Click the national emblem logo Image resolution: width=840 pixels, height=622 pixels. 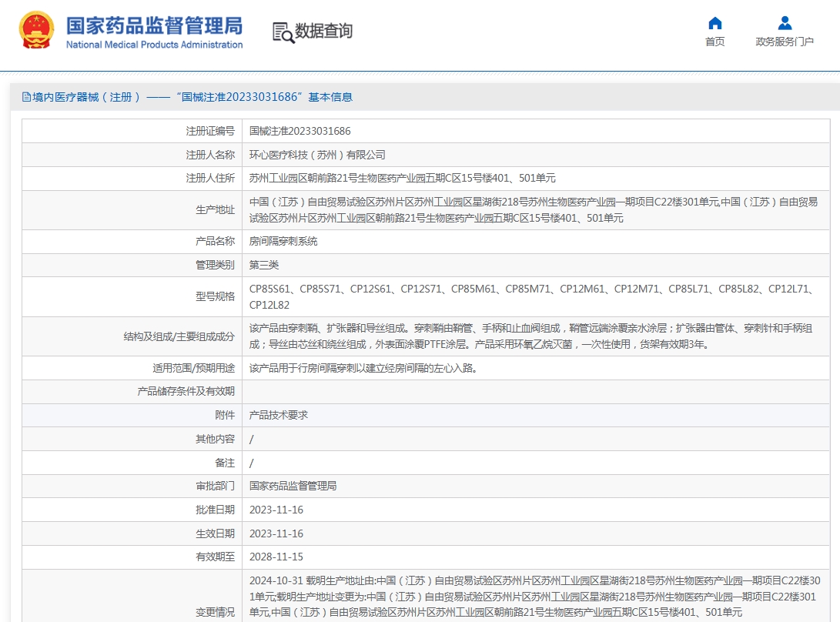coord(36,31)
